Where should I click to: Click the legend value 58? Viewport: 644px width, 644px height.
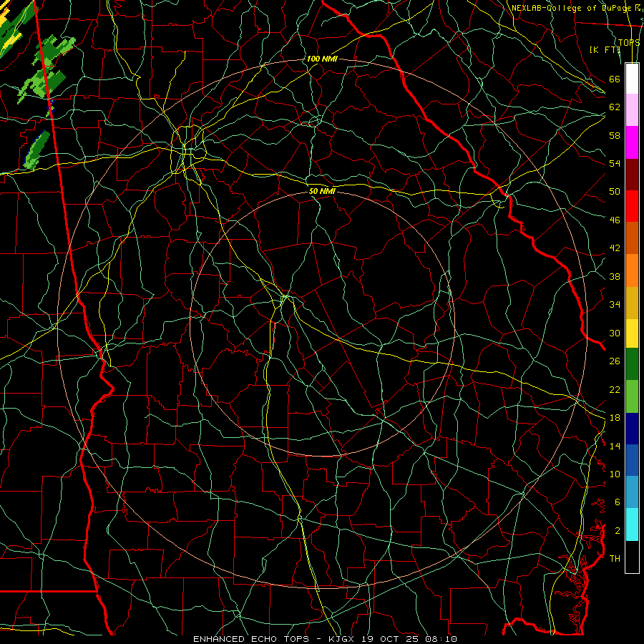615,135
